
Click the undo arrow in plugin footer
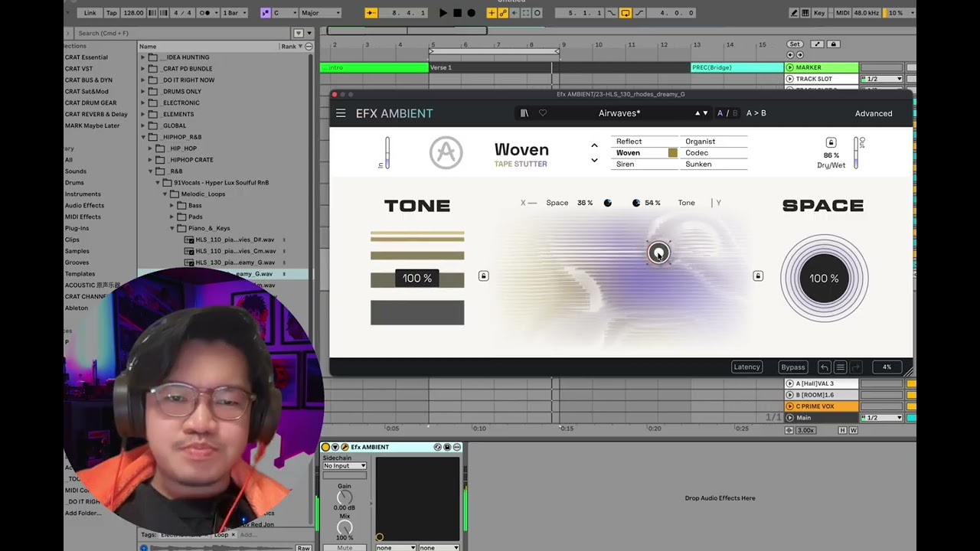click(x=825, y=367)
